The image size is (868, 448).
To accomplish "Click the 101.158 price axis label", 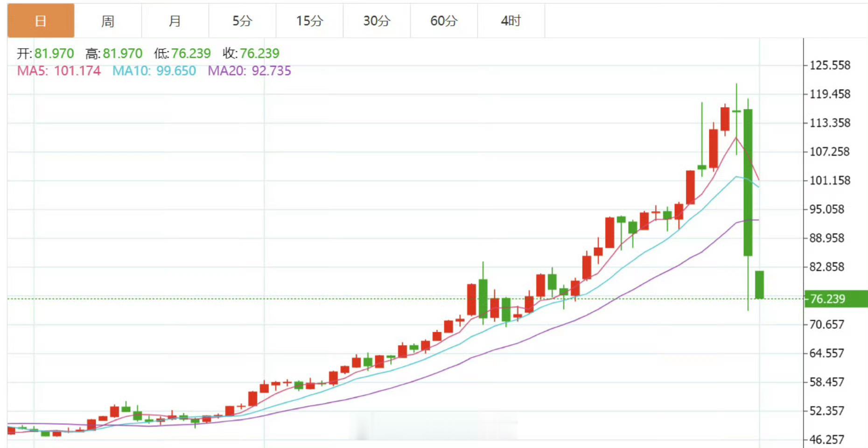I will pos(830,181).
